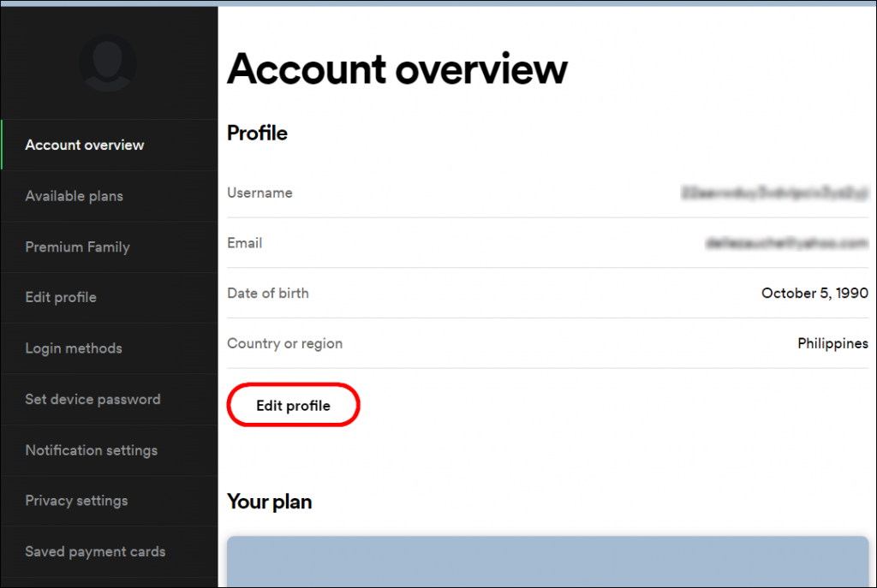
Task: Click the Profile section heading
Action: point(256,133)
